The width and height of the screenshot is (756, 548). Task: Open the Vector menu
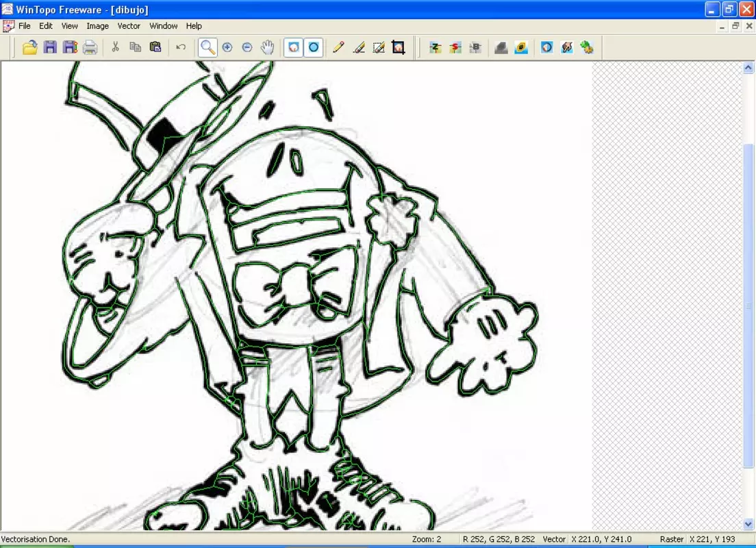(129, 26)
